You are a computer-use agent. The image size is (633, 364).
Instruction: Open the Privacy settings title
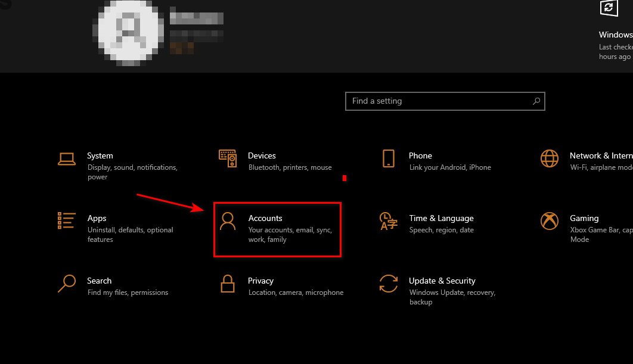tap(261, 281)
